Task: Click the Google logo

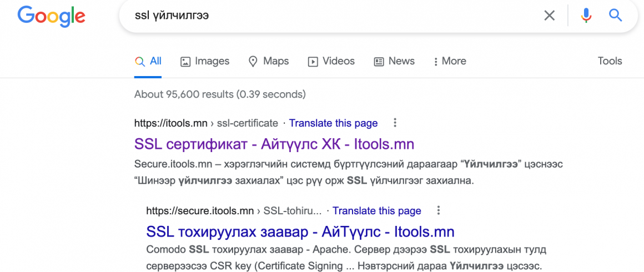Action: (51, 17)
